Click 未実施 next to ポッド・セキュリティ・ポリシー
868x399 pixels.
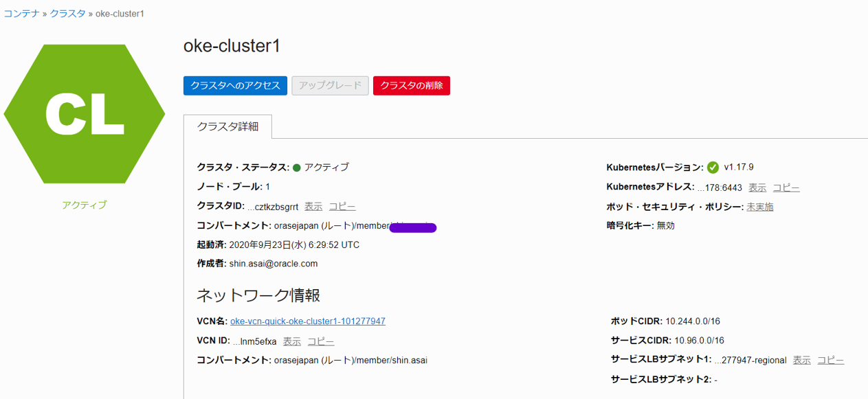pos(759,205)
